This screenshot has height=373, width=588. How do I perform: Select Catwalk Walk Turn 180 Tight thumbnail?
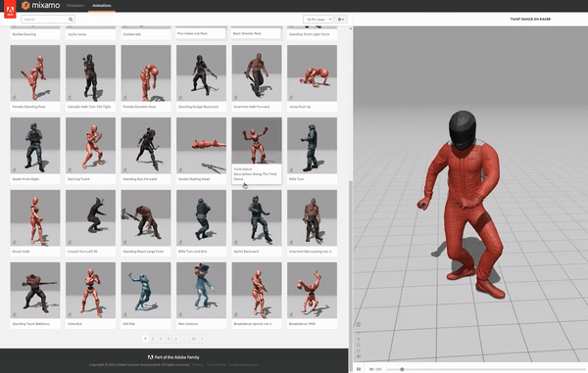pos(90,73)
